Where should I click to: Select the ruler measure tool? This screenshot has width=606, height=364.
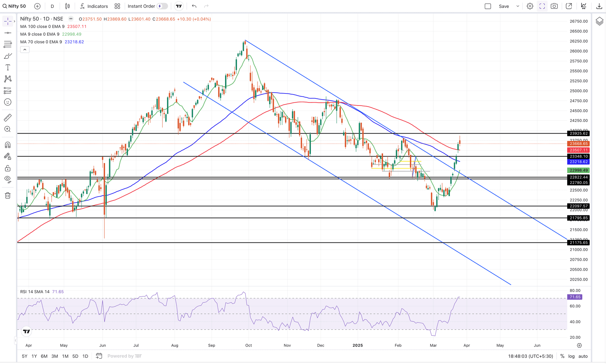[x=8, y=118]
